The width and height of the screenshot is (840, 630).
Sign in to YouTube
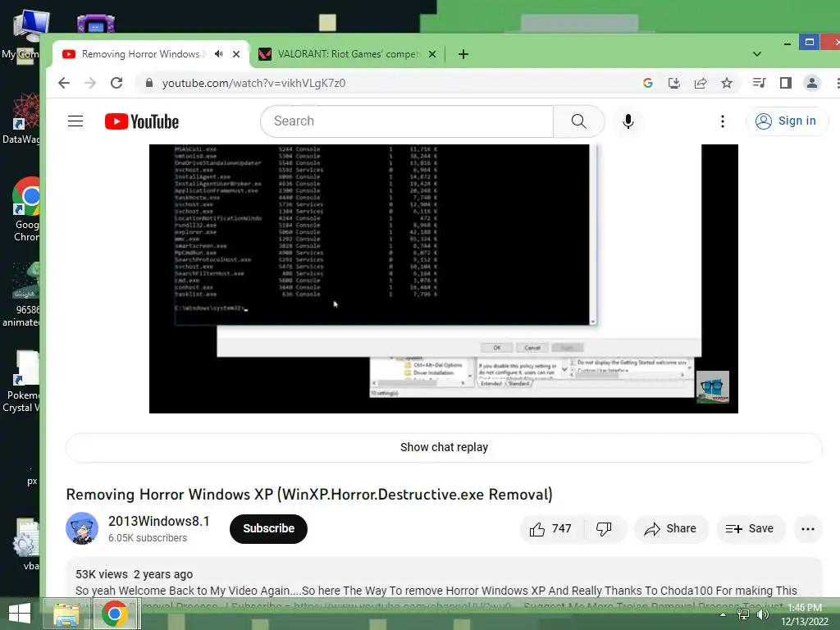point(786,121)
